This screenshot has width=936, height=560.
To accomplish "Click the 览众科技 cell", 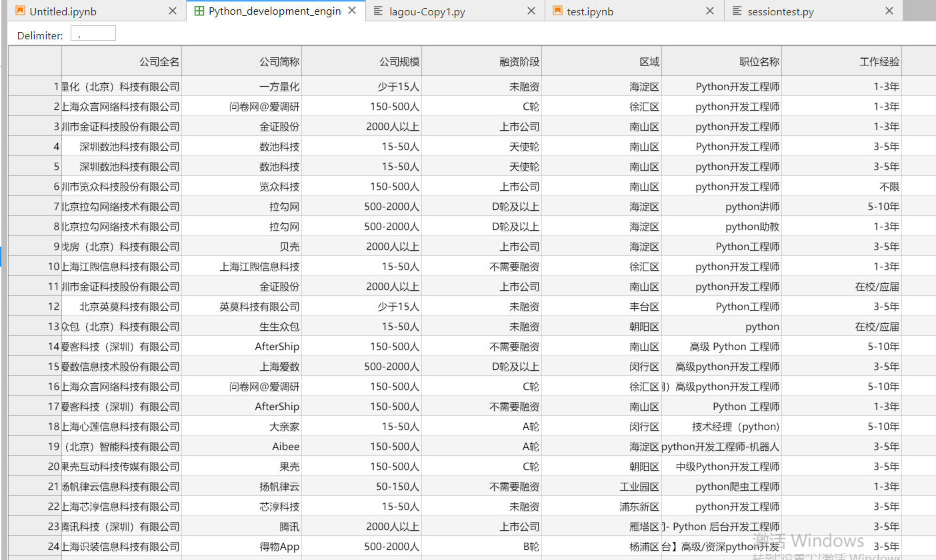I will (241, 187).
